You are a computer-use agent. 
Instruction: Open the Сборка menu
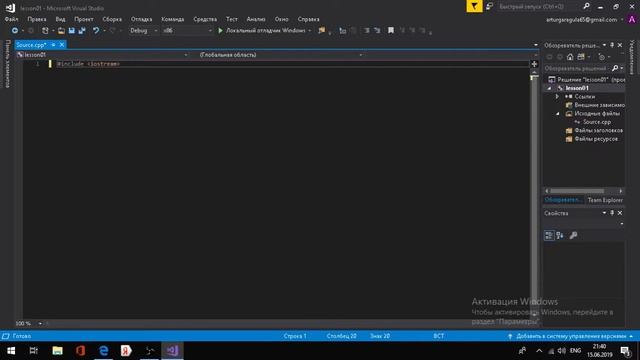point(112,19)
